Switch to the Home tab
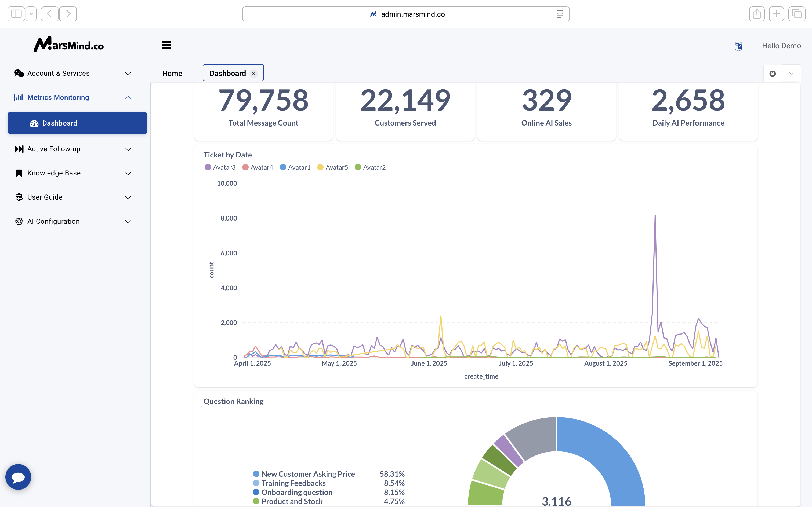This screenshot has height=507, width=812. pos(172,73)
